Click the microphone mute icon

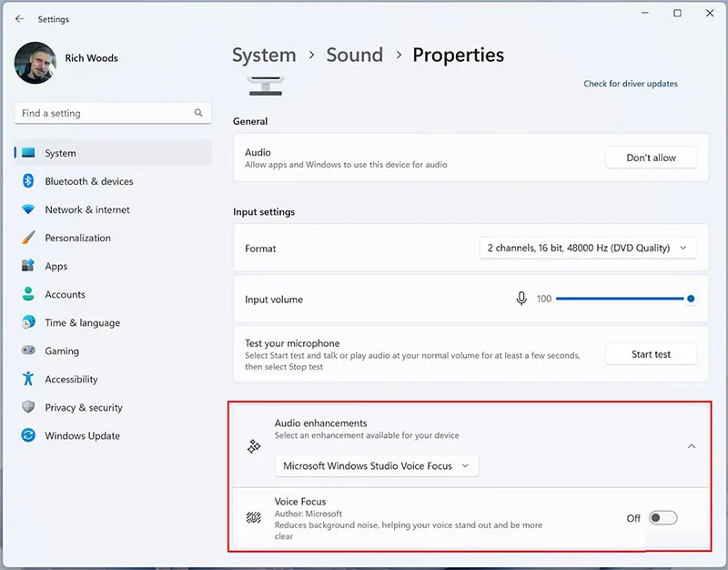521,299
